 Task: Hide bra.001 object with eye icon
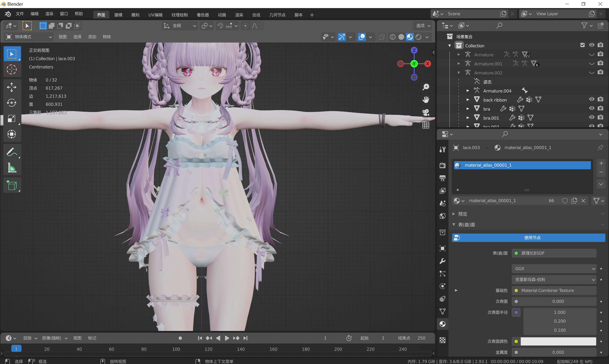(x=592, y=117)
